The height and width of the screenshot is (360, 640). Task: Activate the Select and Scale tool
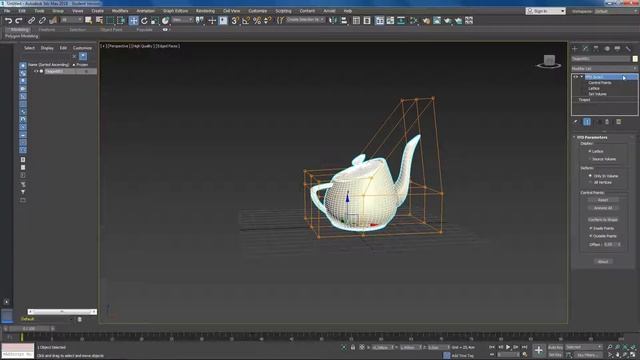[155, 20]
